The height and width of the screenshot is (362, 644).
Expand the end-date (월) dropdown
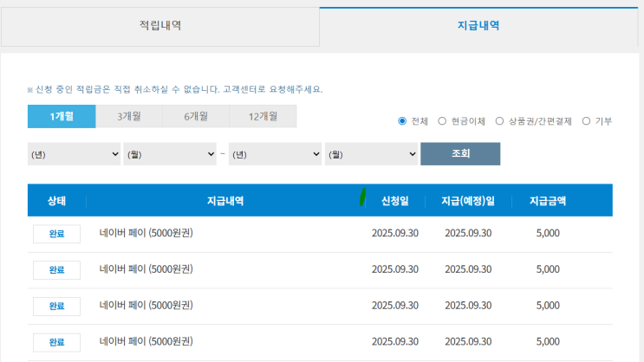[x=371, y=154]
